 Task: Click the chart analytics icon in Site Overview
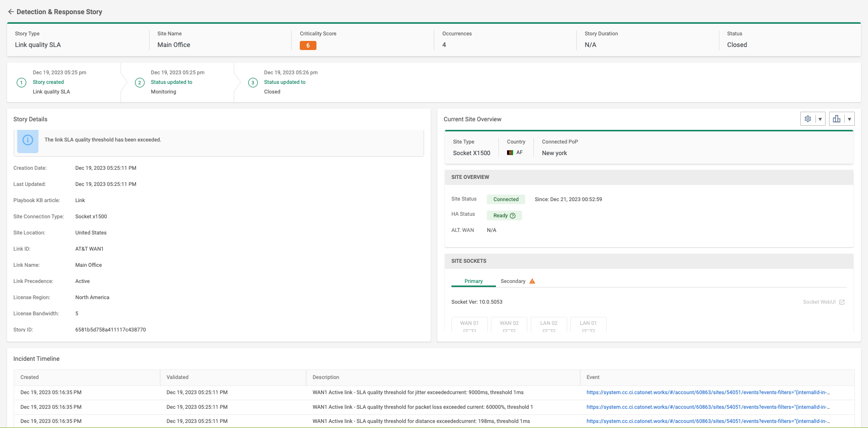837,119
